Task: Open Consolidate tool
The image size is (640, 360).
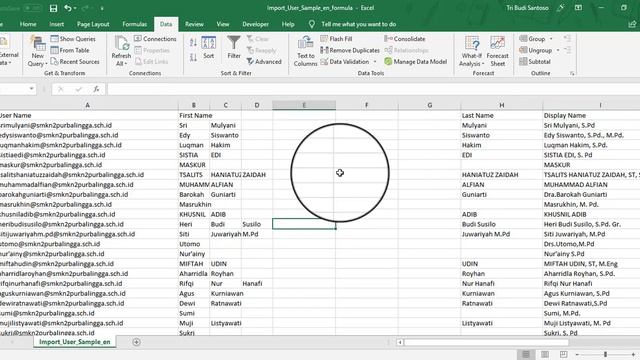Action: (x=405, y=39)
